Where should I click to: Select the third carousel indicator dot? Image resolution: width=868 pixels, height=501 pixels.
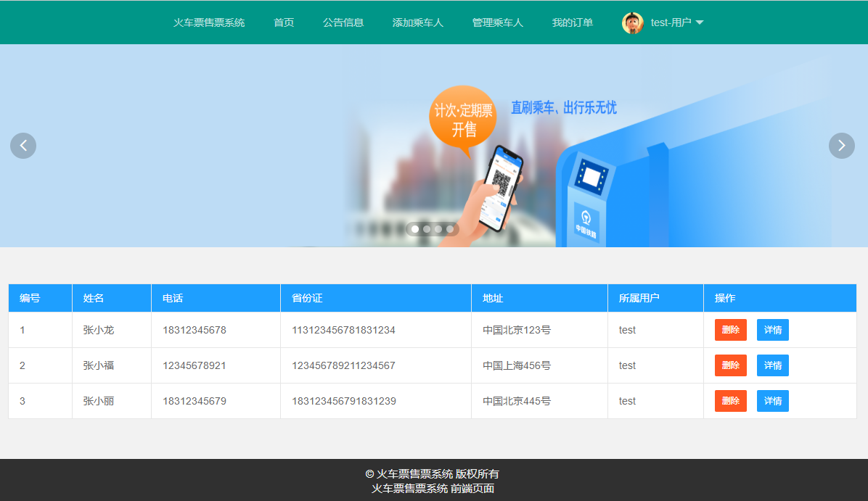438,229
